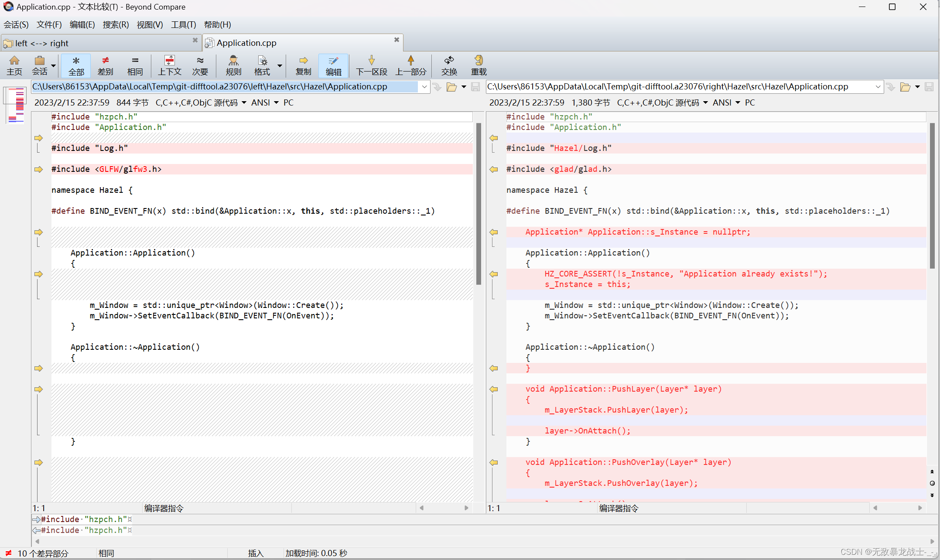Toggle Edit (编辑) mode button
The image size is (940, 560).
(x=333, y=65)
